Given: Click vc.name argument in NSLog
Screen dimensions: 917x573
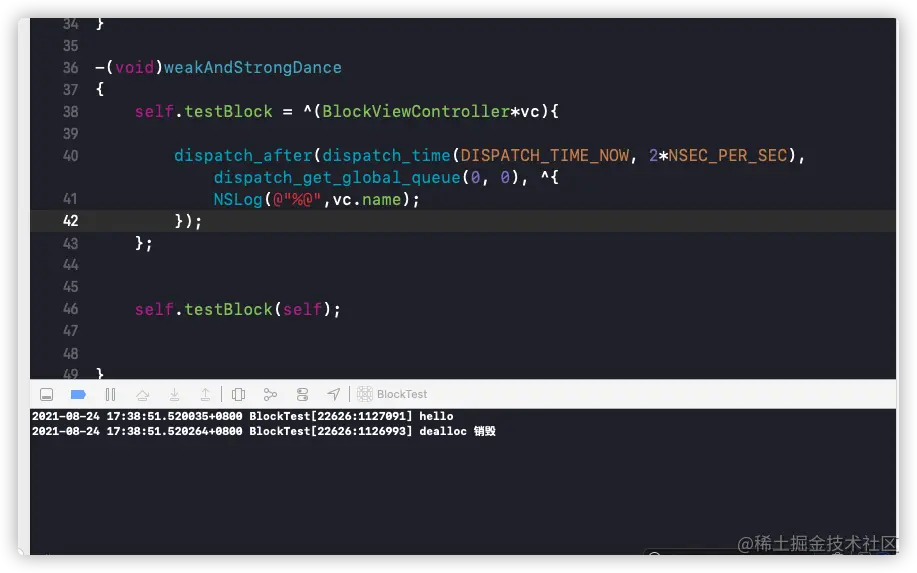Looking at the screenshot, I should click(367, 200).
